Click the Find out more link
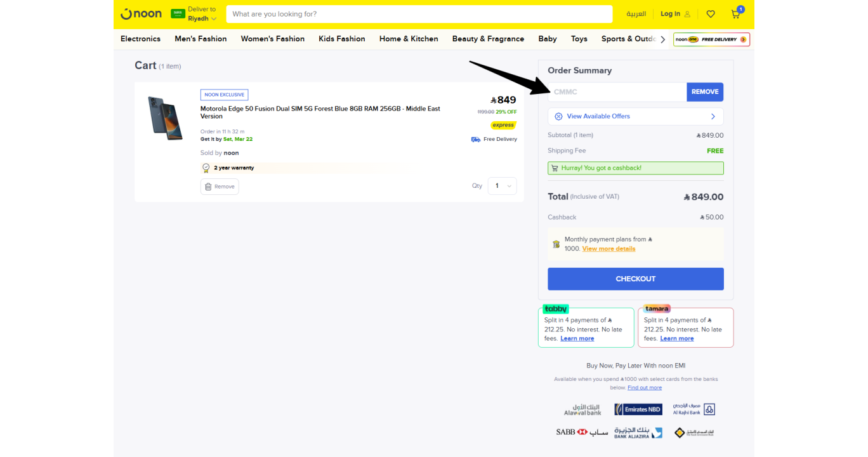The width and height of the screenshot is (868, 457). (645, 388)
